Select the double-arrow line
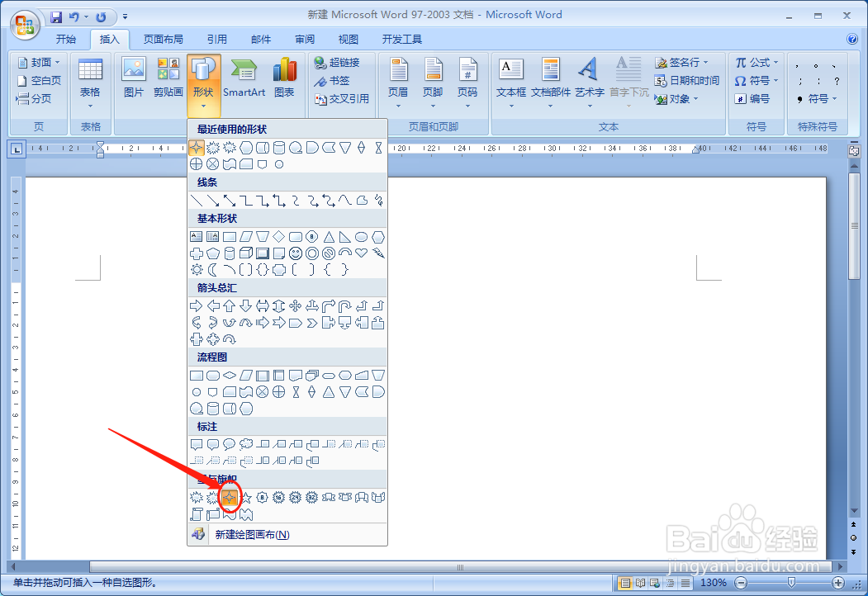This screenshot has width=868, height=596. (229, 201)
